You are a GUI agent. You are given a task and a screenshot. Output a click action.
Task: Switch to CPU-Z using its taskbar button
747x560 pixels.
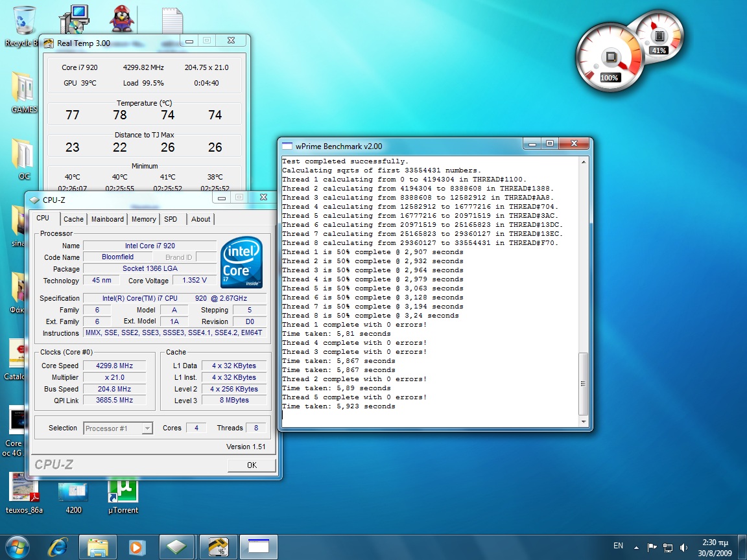[177, 547]
